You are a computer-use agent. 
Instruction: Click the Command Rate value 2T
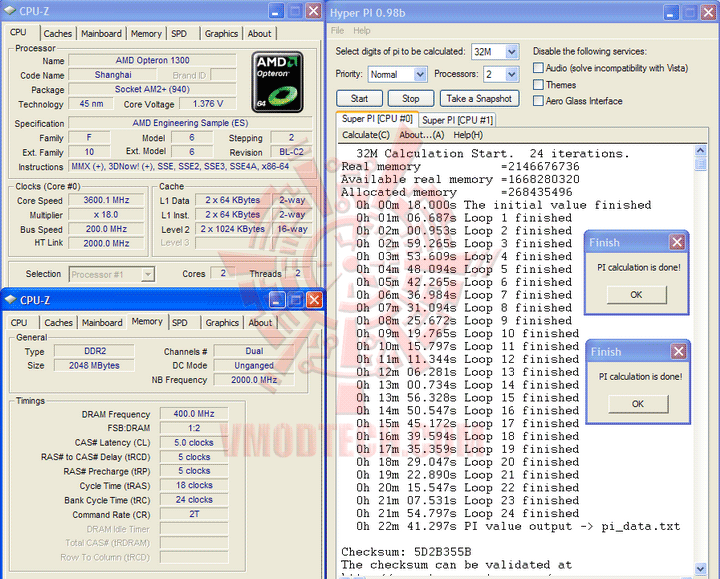(194, 514)
